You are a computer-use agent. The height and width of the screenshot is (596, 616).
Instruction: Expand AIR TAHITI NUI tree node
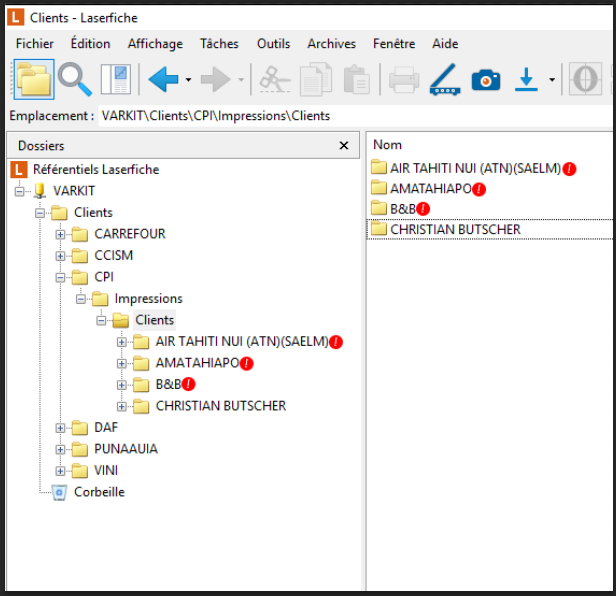coord(121,342)
